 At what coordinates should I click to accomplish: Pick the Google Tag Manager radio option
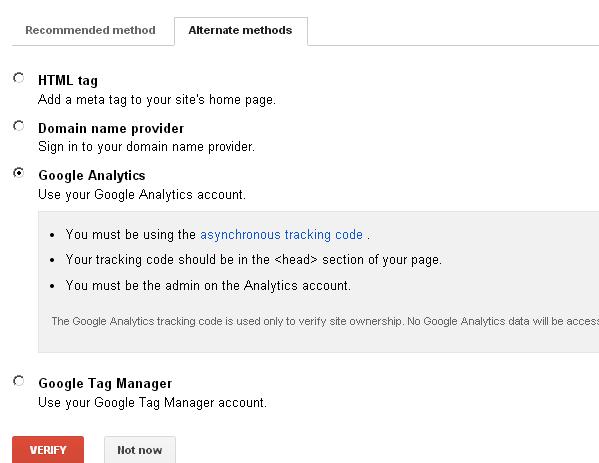coord(18,381)
